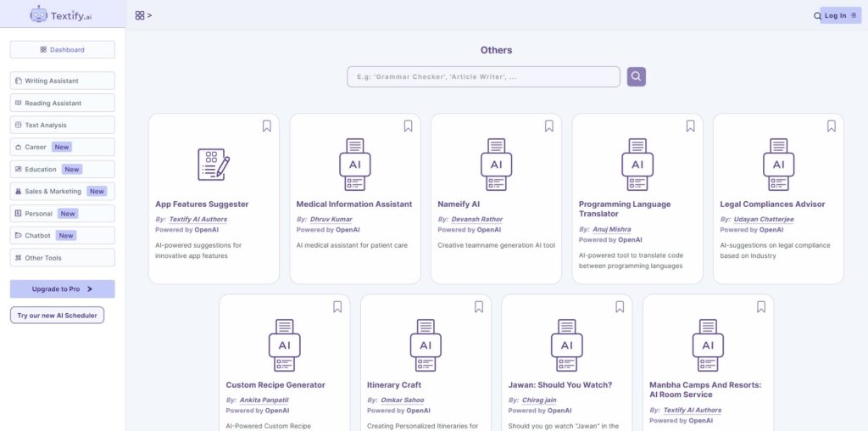Click the Legal Compliances Advisor AI icon
This screenshot has width=868, height=431.
click(x=778, y=165)
